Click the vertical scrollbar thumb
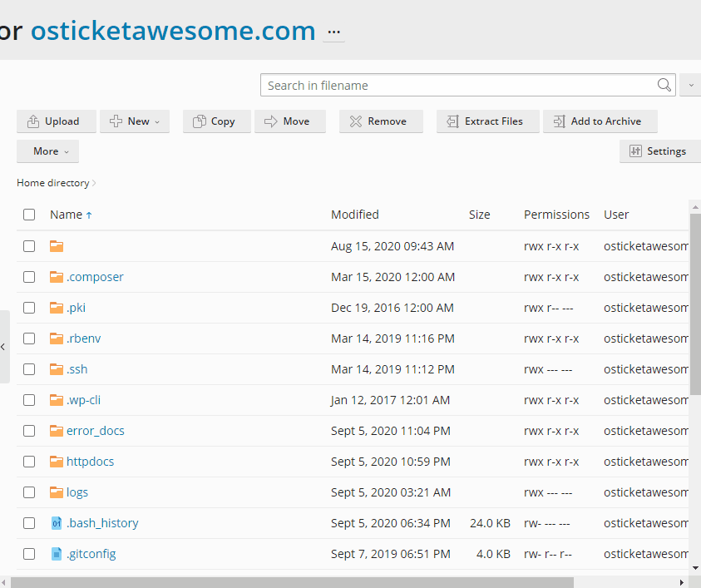This screenshot has width=701, height=588. 696,304
